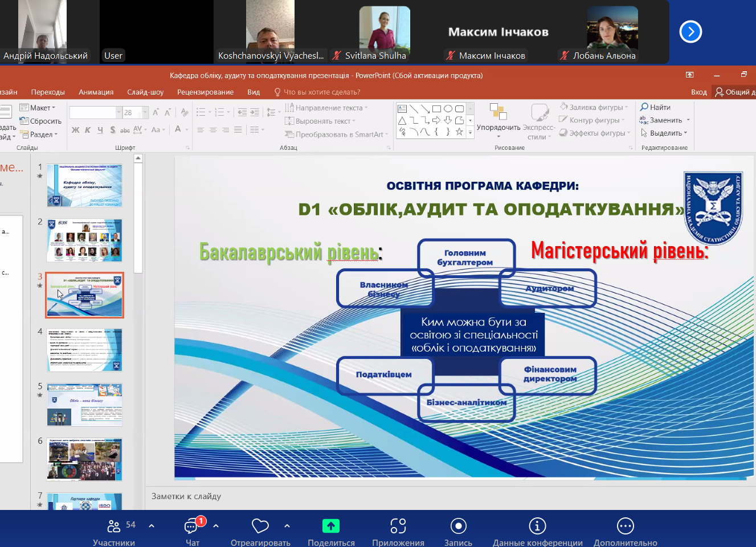Click the Найти search tool
756x547 pixels.
click(x=655, y=107)
